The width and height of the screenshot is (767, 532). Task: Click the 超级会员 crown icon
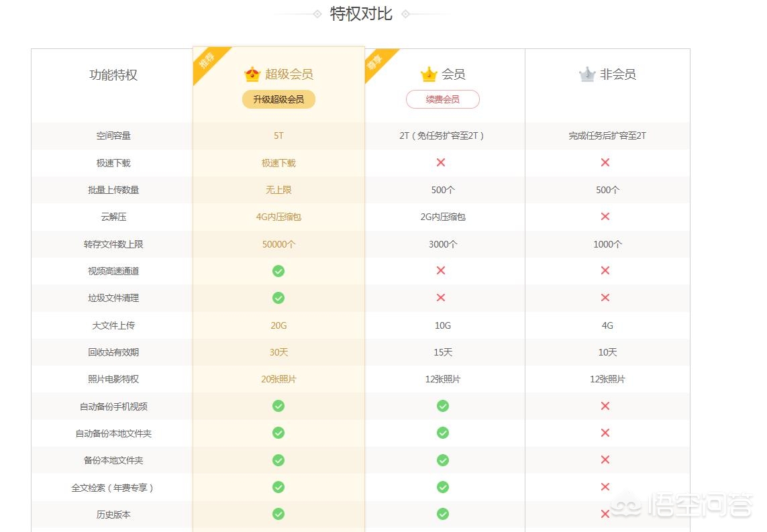coord(252,74)
